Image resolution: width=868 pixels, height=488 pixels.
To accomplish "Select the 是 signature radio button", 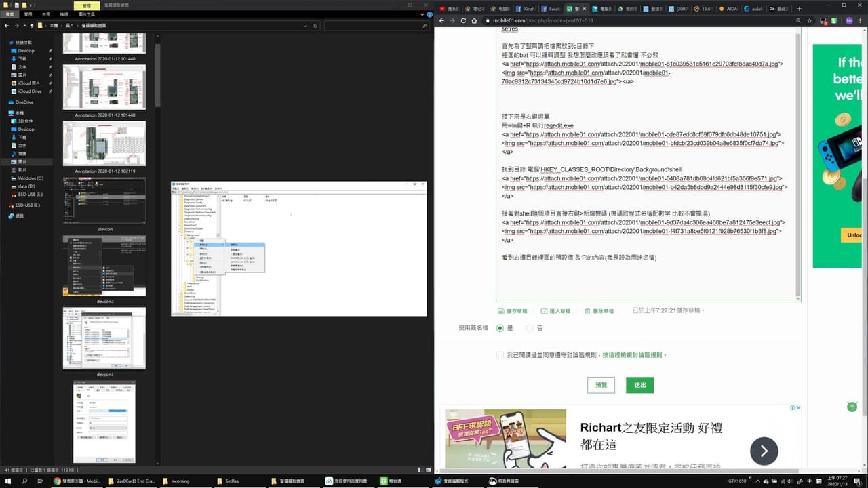I will (500, 328).
